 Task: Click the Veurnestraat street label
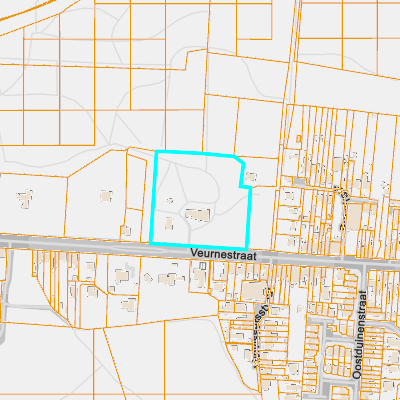pyautogui.click(x=224, y=255)
